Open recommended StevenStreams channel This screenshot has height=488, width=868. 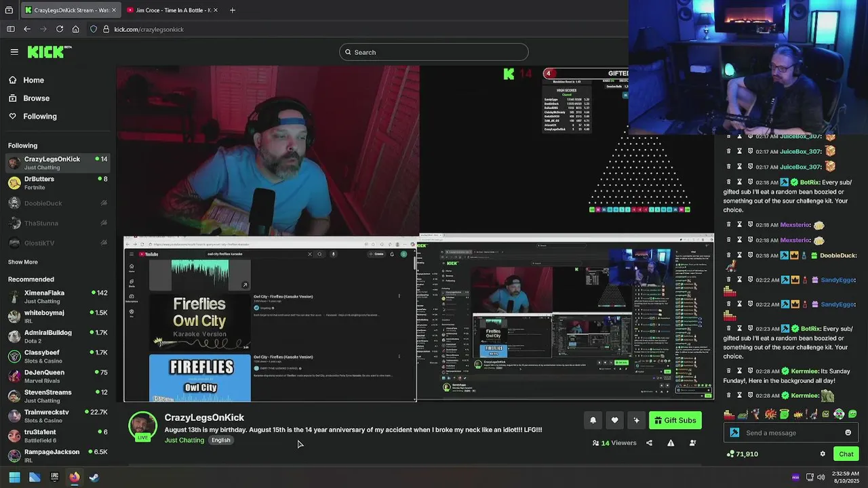(58, 396)
